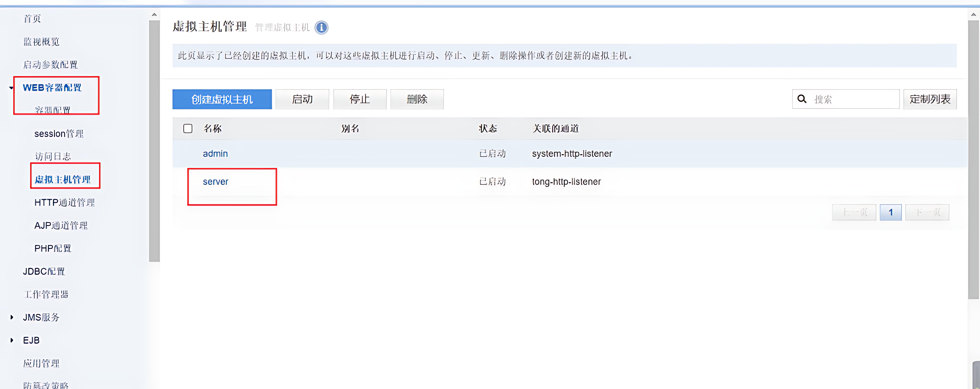Open the info tooltip beside 虚拟主机管理 title
This screenshot has height=389, width=980.
322,27
